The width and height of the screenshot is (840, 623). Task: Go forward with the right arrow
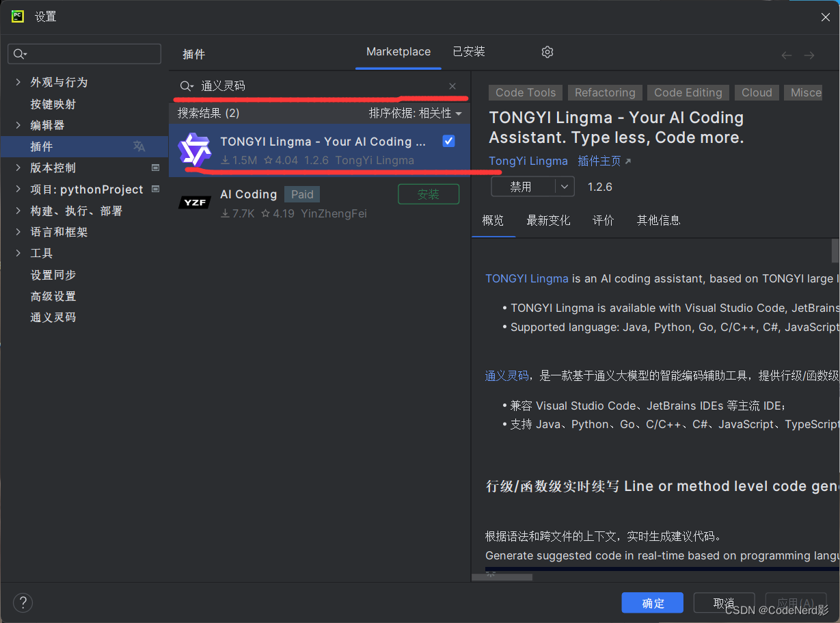809,55
